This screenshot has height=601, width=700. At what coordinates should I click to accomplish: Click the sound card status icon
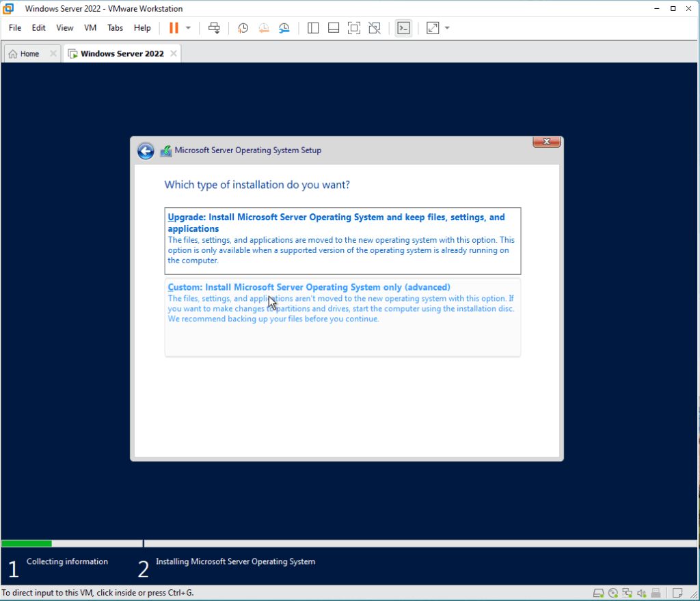642,593
